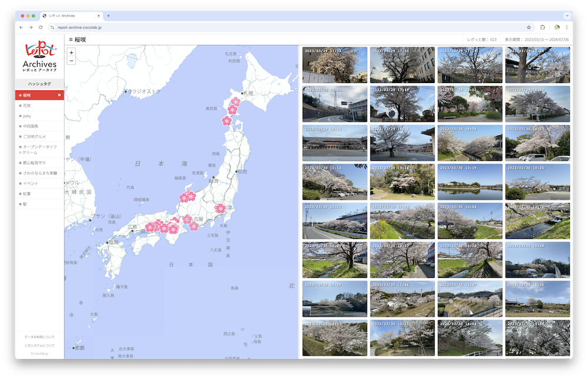The image size is (588, 379).
Task: Open the browser extensions puzzle icon
Action: tap(542, 28)
